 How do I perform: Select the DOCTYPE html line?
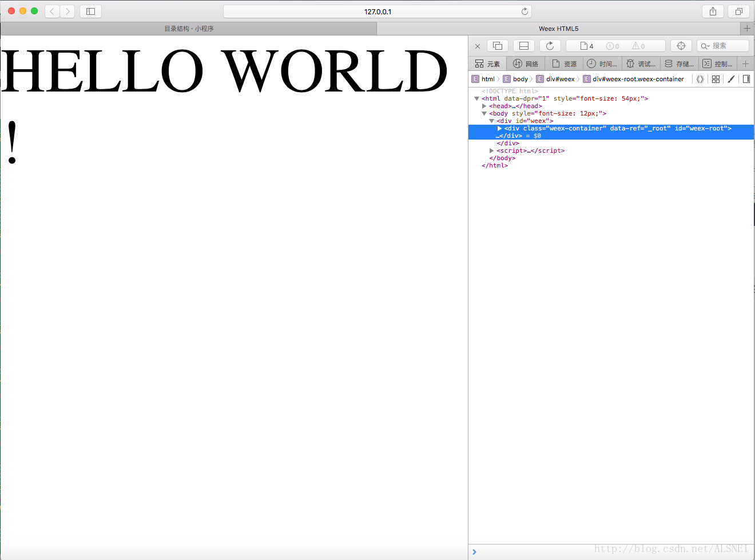(x=510, y=91)
